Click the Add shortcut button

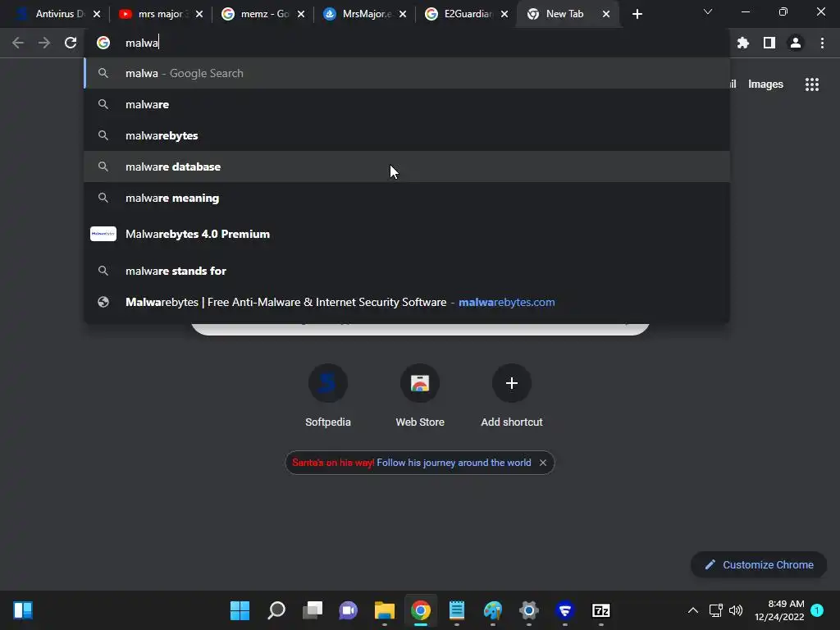512,396
